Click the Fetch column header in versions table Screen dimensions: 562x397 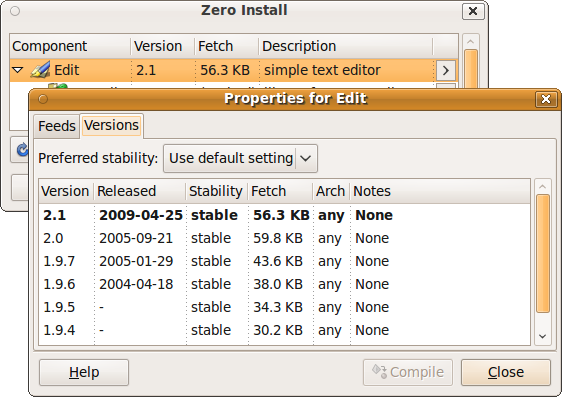pos(281,191)
